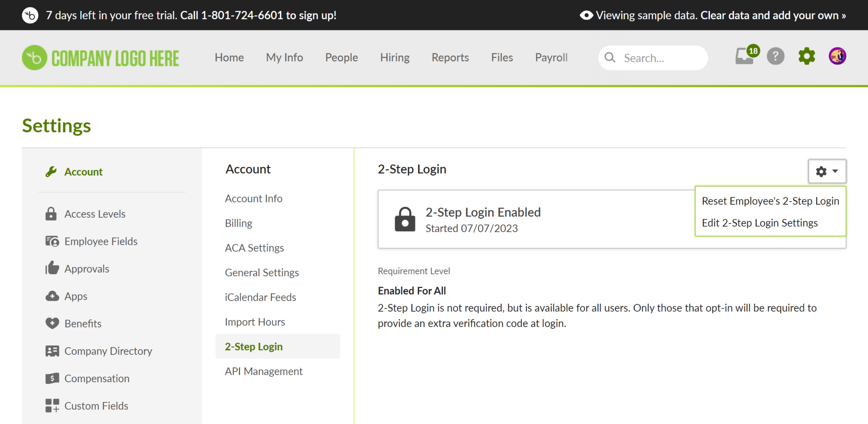Open Apps via the cloud icon
This screenshot has width=868, height=424.
[x=51, y=296]
